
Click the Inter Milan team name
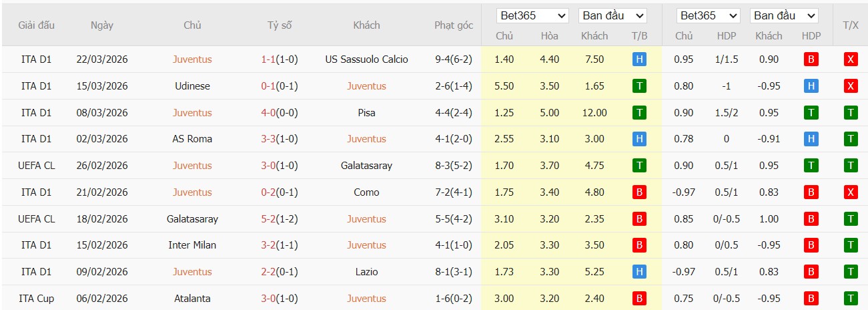[192, 245]
